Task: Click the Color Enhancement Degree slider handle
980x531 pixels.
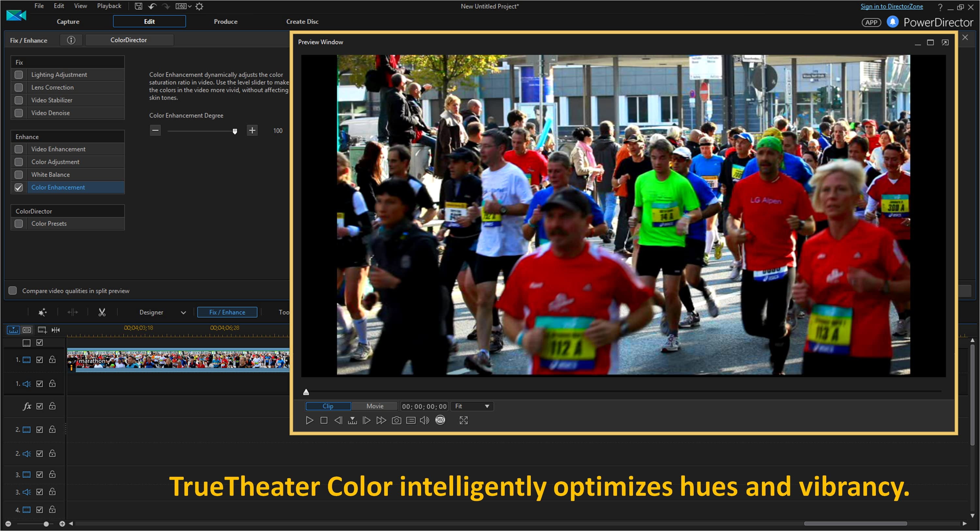Action: pos(235,131)
